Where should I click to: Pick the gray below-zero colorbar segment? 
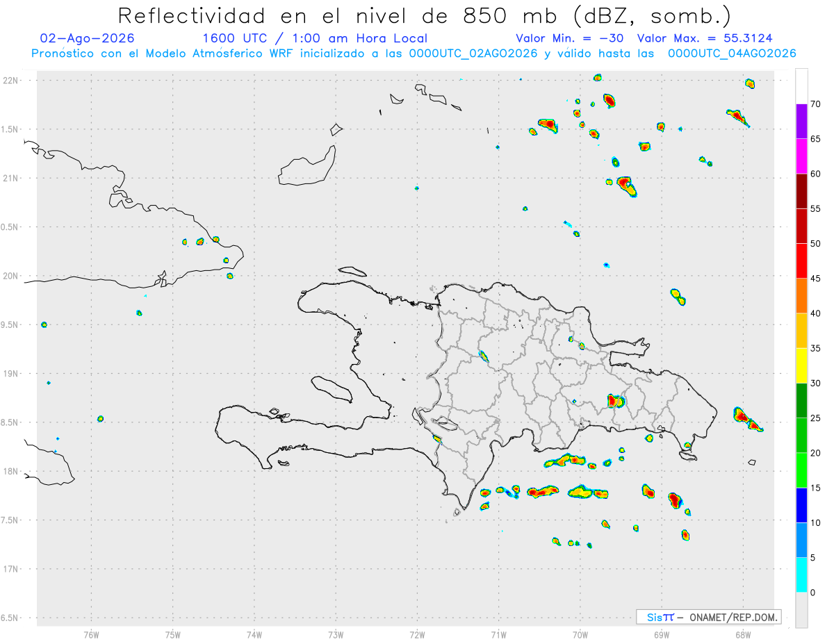801,610
